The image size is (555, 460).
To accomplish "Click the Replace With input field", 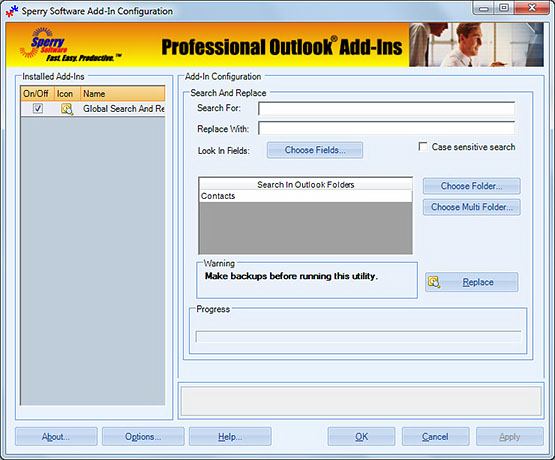I will pos(386,128).
